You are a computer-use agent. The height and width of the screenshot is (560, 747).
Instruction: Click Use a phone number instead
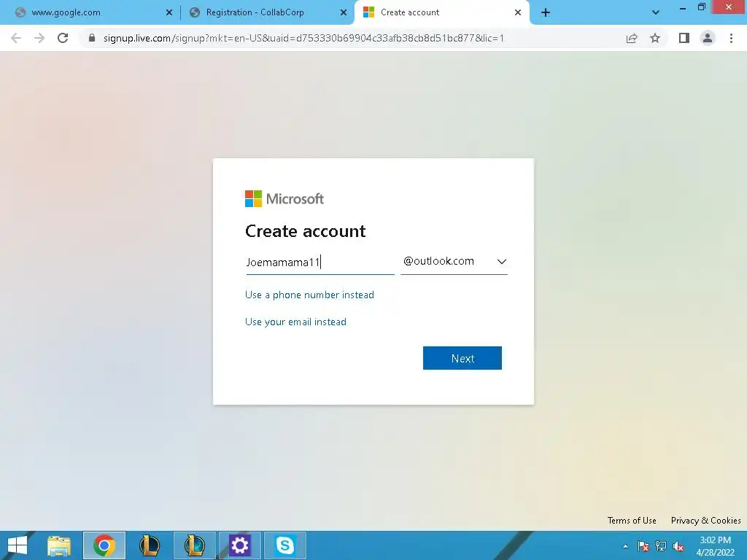309,295
